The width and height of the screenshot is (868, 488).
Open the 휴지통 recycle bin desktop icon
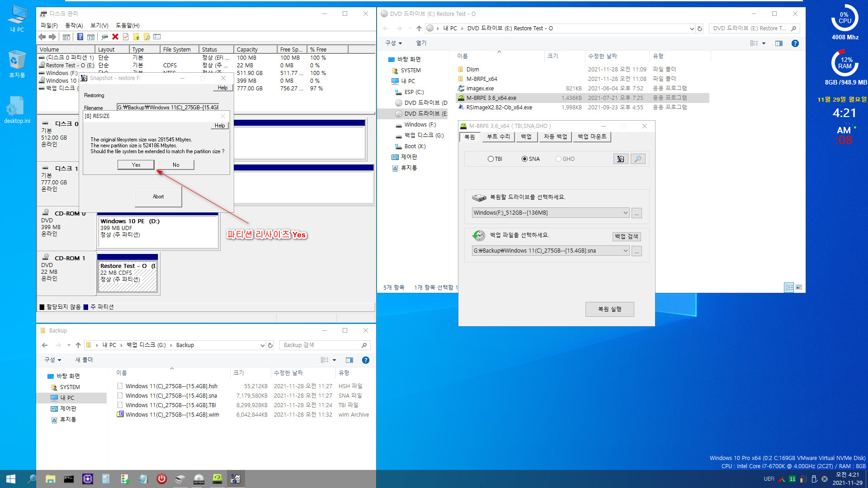(17, 64)
